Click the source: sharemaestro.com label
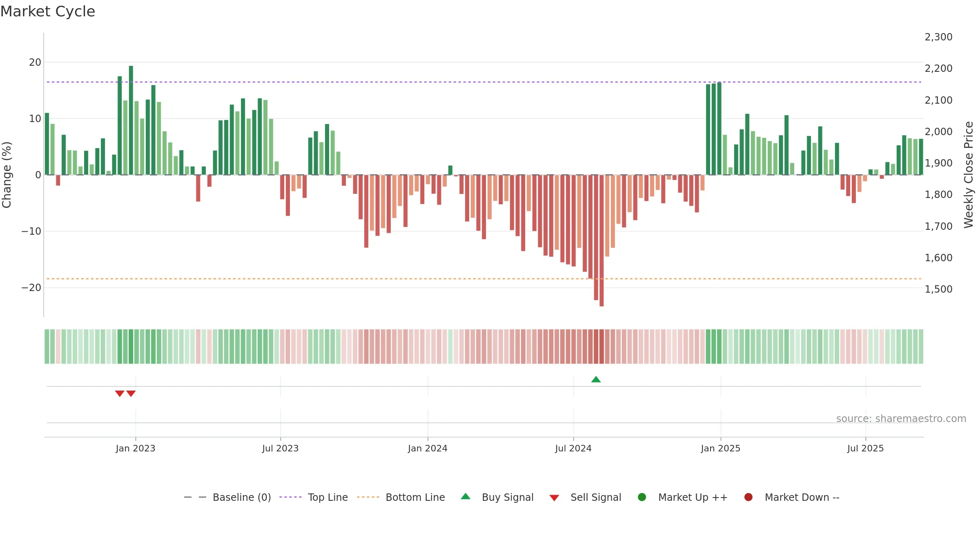The image size is (980, 551). (901, 419)
